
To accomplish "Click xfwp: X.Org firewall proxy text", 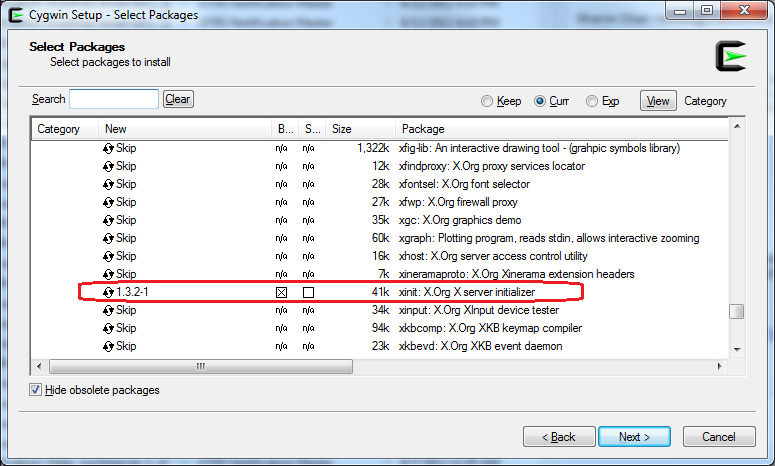I will coord(458,203).
